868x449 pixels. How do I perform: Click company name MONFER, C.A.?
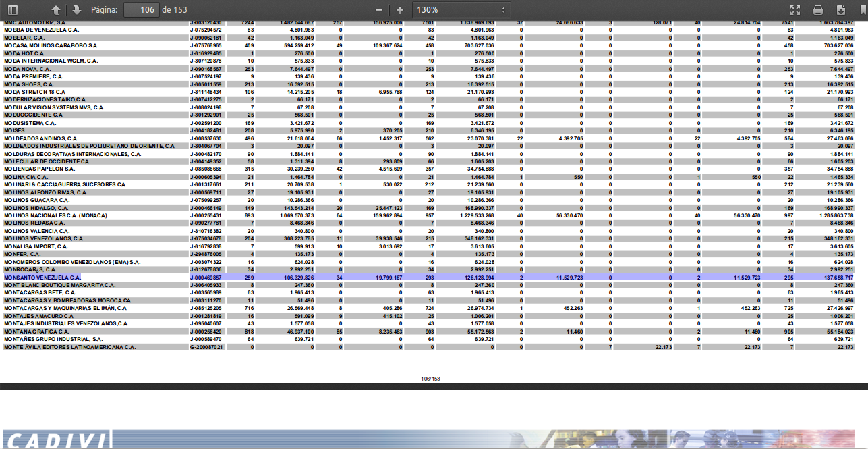(22, 254)
